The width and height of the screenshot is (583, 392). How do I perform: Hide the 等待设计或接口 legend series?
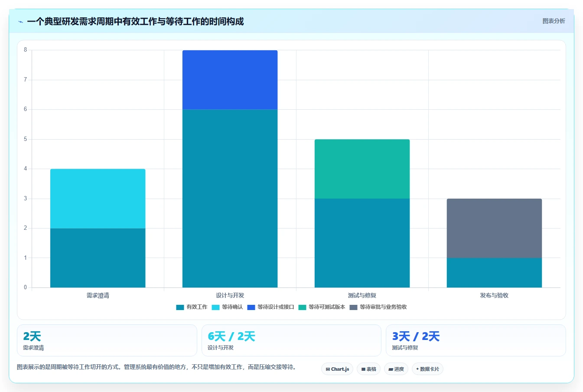270,307
